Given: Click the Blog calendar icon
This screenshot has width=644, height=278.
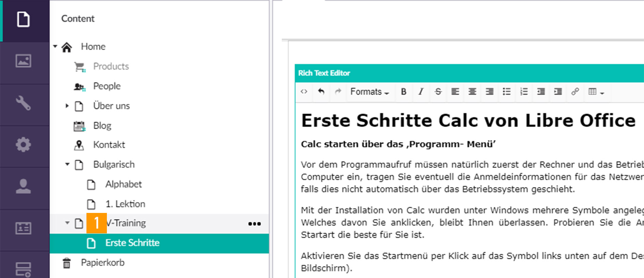Looking at the screenshot, I should point(80,126).
